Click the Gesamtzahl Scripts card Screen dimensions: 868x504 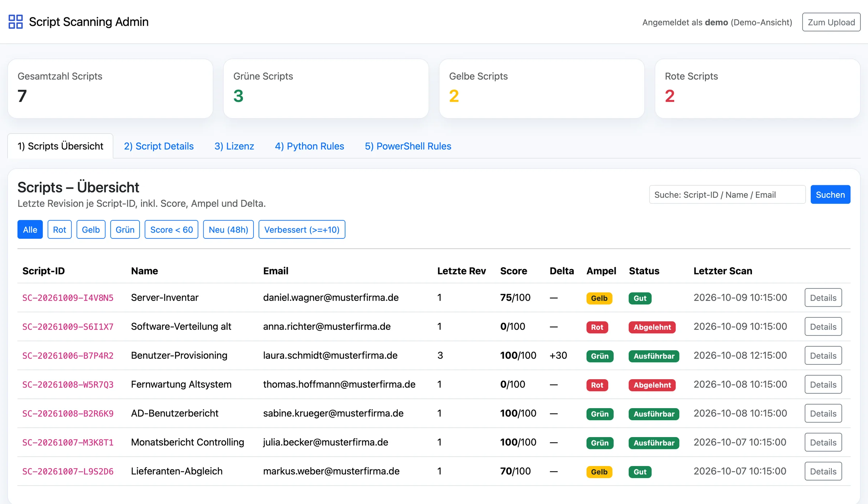tap(110, 89)
